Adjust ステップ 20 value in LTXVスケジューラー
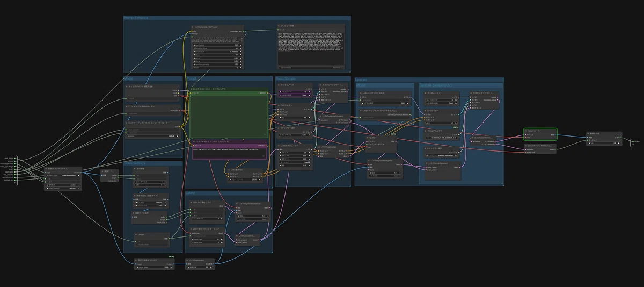The width and height of the screenshot is (644, 287). click(296, 152)
